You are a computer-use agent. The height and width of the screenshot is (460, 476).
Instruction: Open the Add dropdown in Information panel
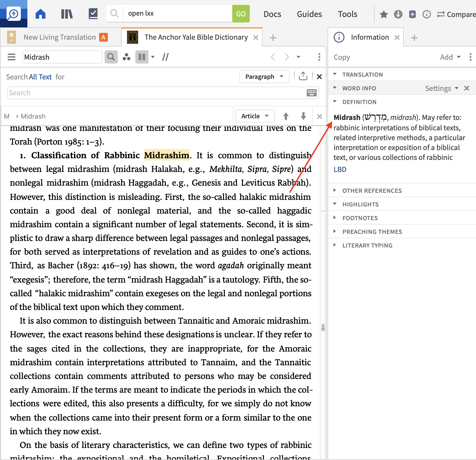click(450, 57)
